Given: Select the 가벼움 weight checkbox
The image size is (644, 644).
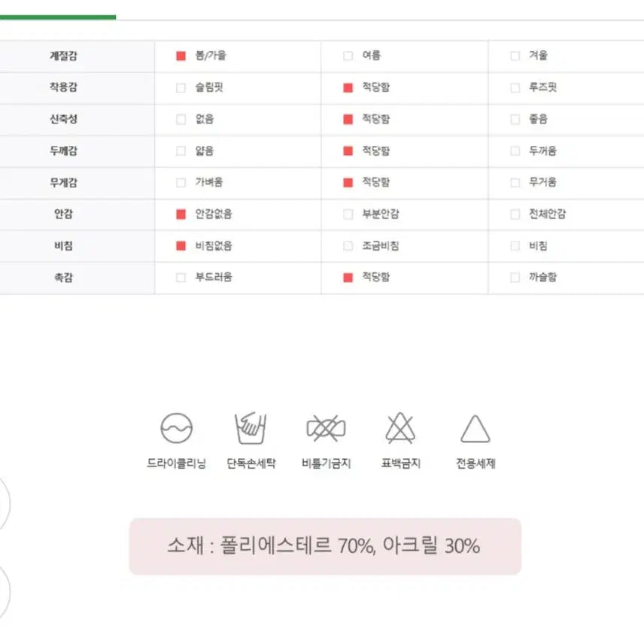Looking at the screenshot, I should coord(181,182).
